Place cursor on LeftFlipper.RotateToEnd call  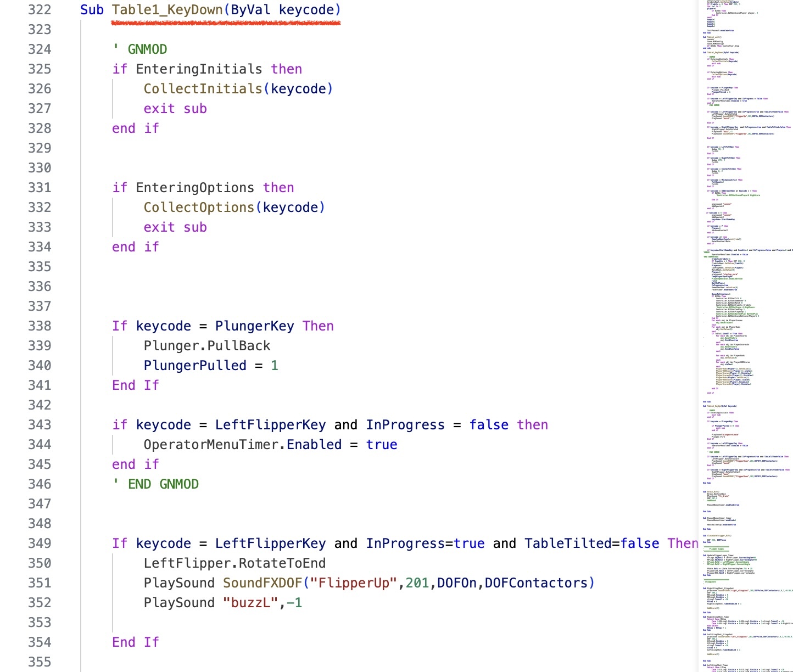tap(234, 563)
